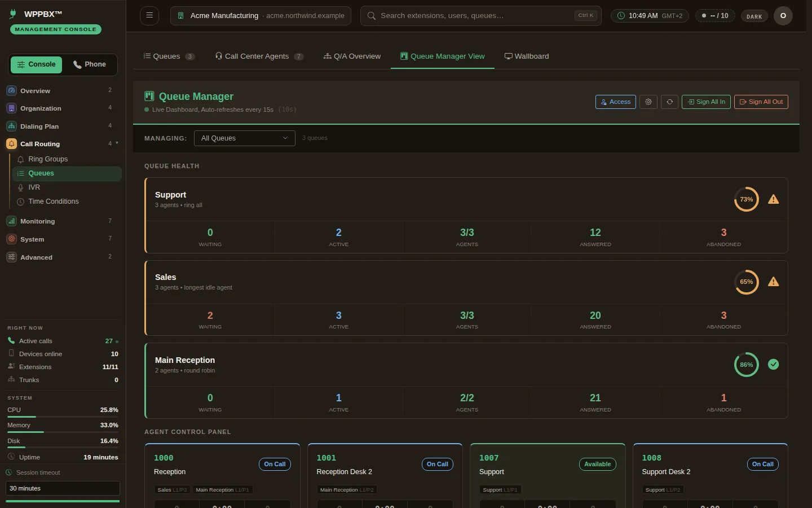Click the Support queue warning icon
The height and width of the screenshot is (508, 812).
774,199
